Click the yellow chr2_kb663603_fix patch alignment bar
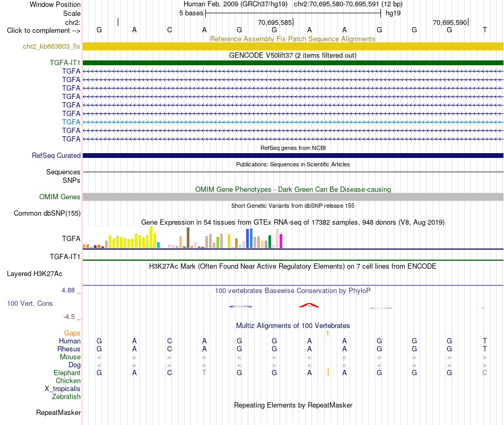 tap(293, 47)
